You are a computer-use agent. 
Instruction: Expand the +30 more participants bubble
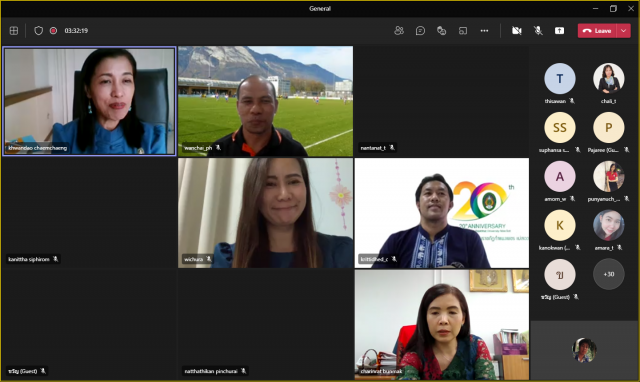(x=609, y=274)
